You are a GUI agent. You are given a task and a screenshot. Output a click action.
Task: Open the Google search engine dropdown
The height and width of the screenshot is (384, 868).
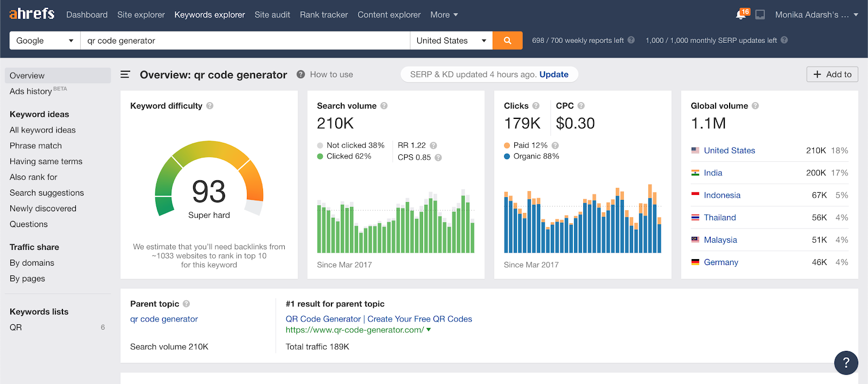click(x=45, y=40)
